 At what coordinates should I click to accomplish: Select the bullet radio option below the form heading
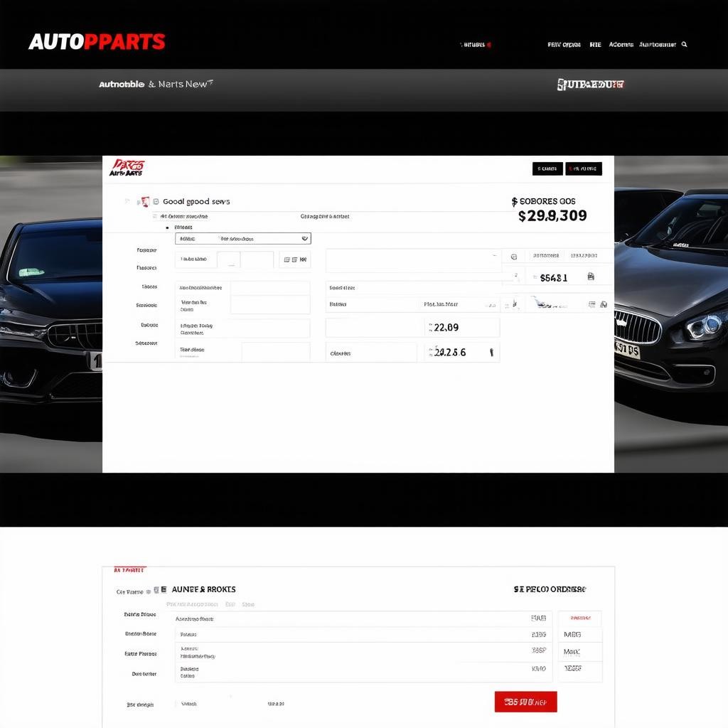(167, 227)
